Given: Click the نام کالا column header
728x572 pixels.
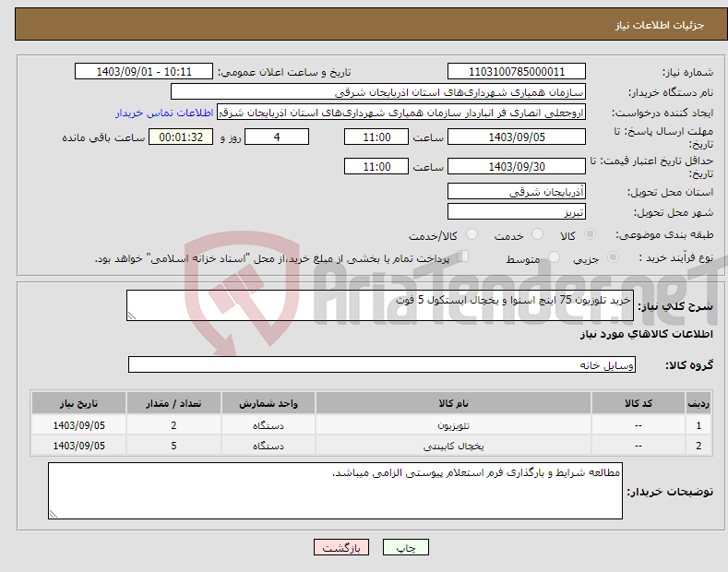Looking at the screenshot, I should click(x=453, y=403).
